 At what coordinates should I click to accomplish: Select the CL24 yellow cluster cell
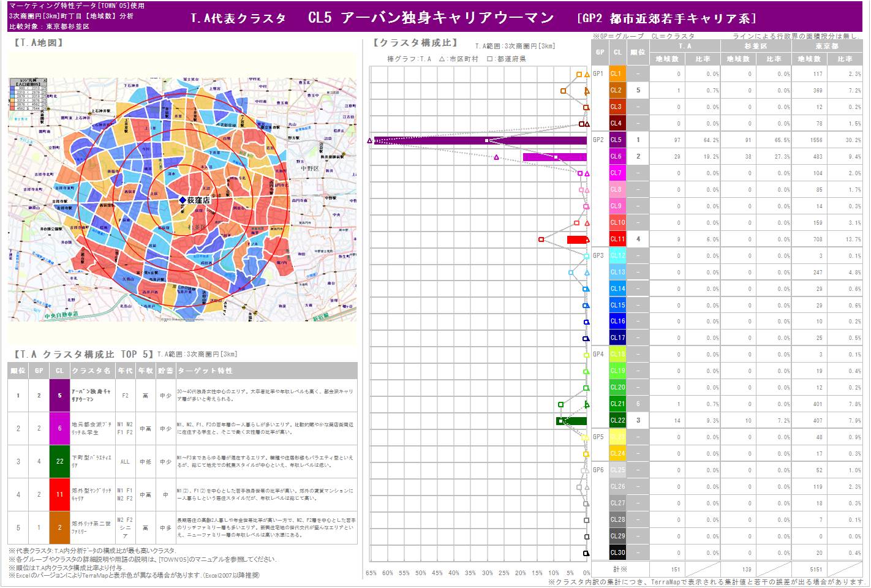tap(617, 453)
